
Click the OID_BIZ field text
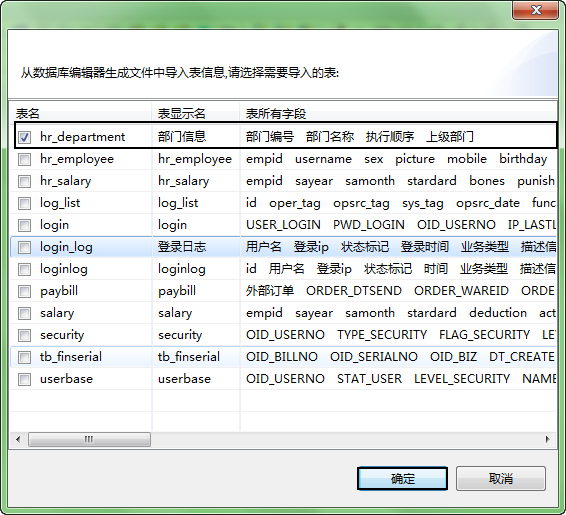coord(453,357)
